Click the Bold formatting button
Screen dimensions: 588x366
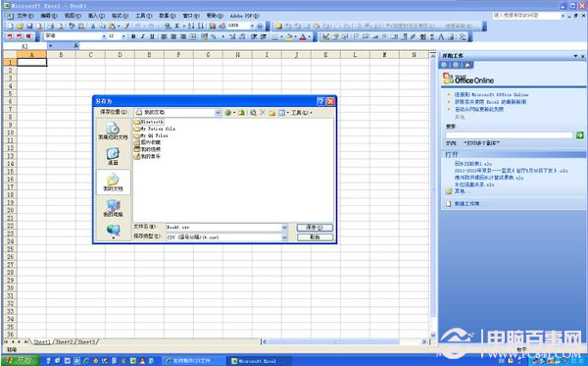point(133,36)
